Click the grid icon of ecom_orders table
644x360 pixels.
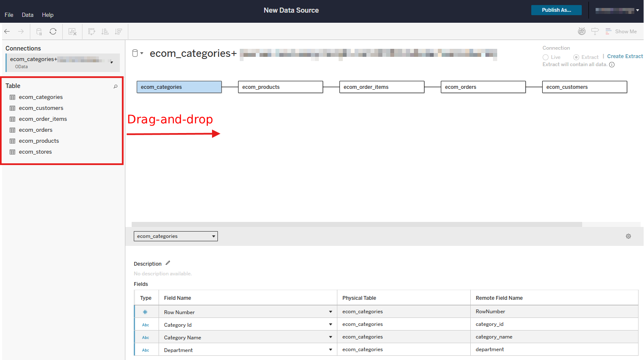point(12,130)
